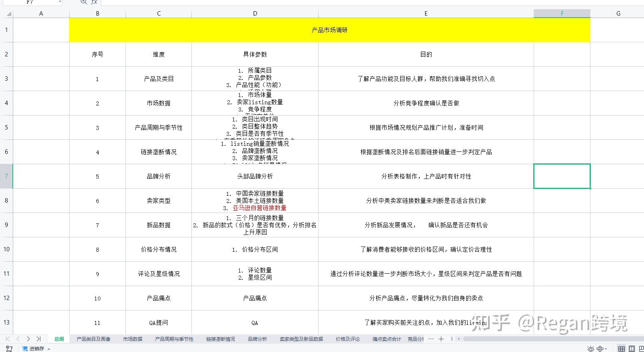
Task: Open the name box dropdown arrow
Action: pyautogui.click(x=60, y=2)
